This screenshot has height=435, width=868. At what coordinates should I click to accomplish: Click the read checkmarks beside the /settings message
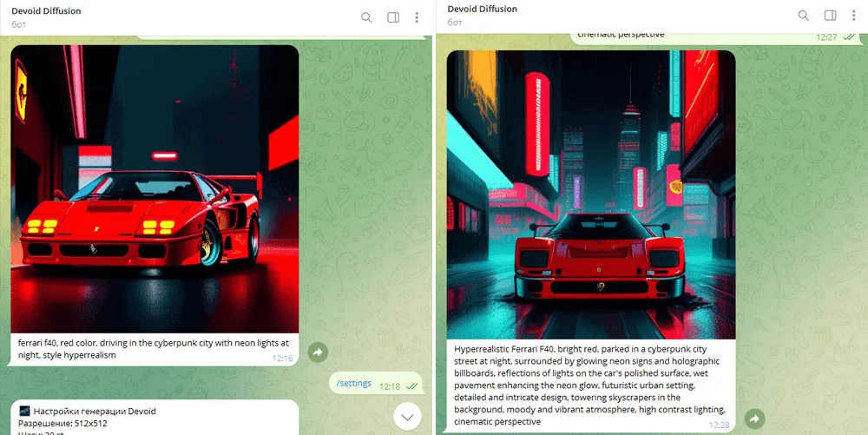pyautogui.click(x=412, y=386)
